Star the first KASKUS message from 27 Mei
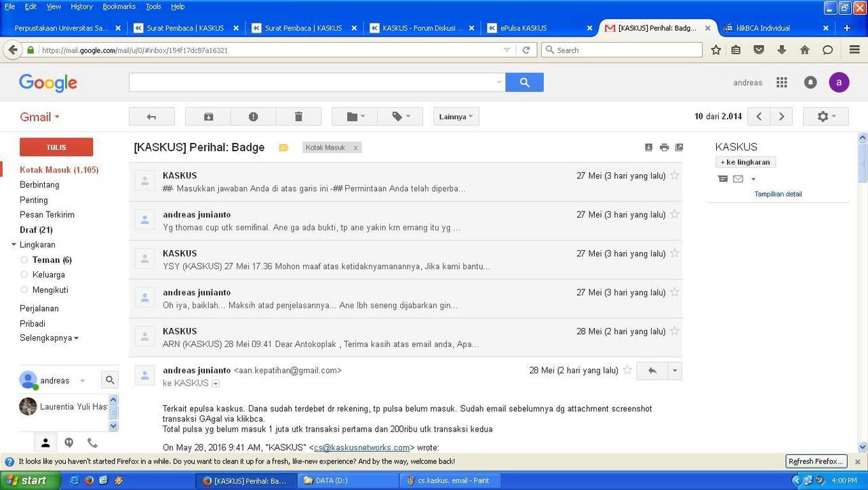Image resolution: width=868 pixels, height=490 pixels. click(674, 176)
